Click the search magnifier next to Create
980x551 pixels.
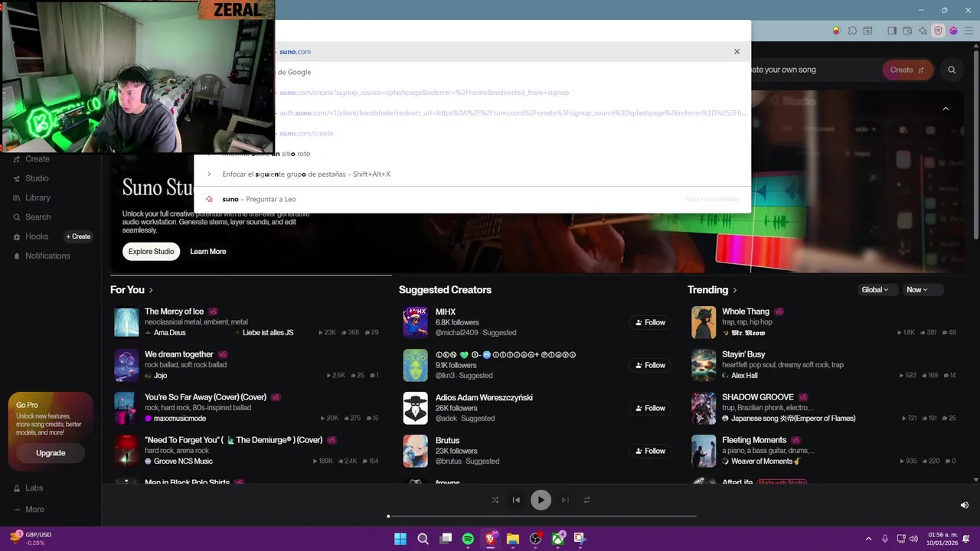pyautogui.click(x=952, y=70)
